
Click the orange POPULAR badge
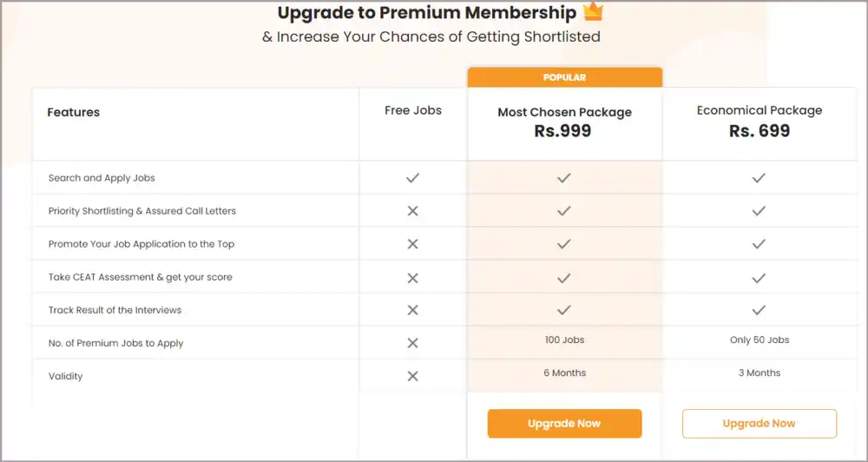coord(564,77)
